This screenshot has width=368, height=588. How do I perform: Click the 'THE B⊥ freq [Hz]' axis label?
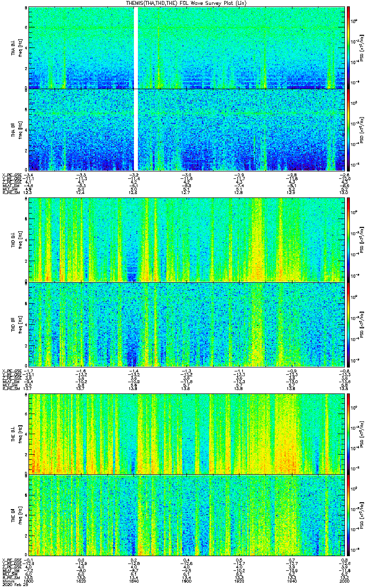[17, 433]
